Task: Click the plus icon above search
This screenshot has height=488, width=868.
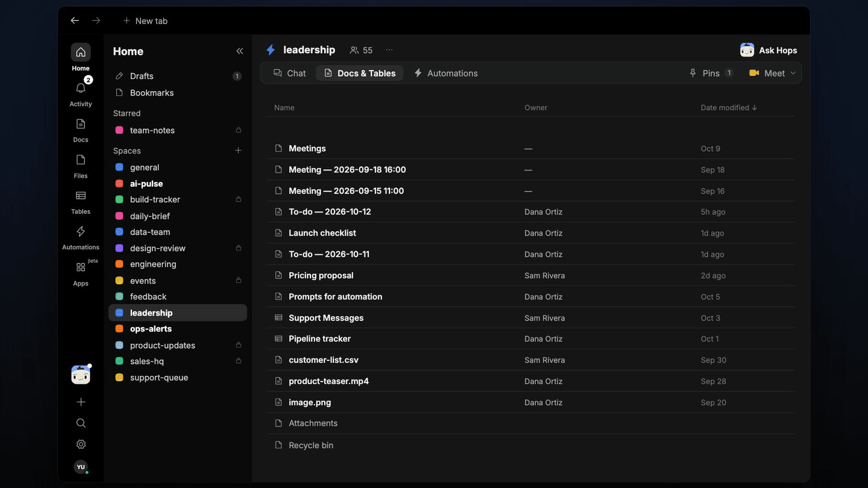Action: click(81, 402)
